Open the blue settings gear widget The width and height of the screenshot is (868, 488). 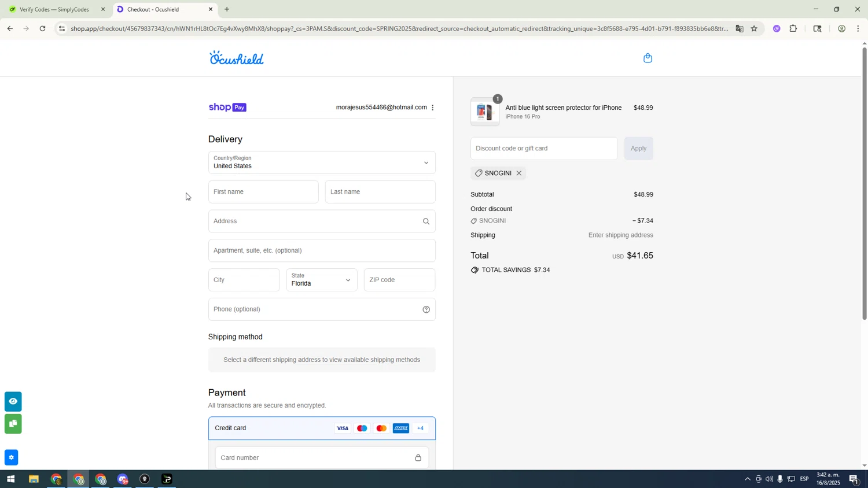(x=11, y=457)
